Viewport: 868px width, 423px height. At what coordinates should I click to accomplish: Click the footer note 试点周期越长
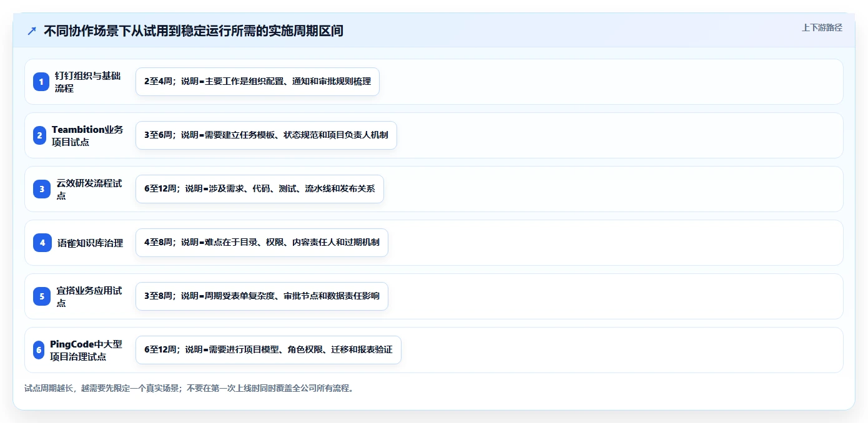[x=189, y=388]
